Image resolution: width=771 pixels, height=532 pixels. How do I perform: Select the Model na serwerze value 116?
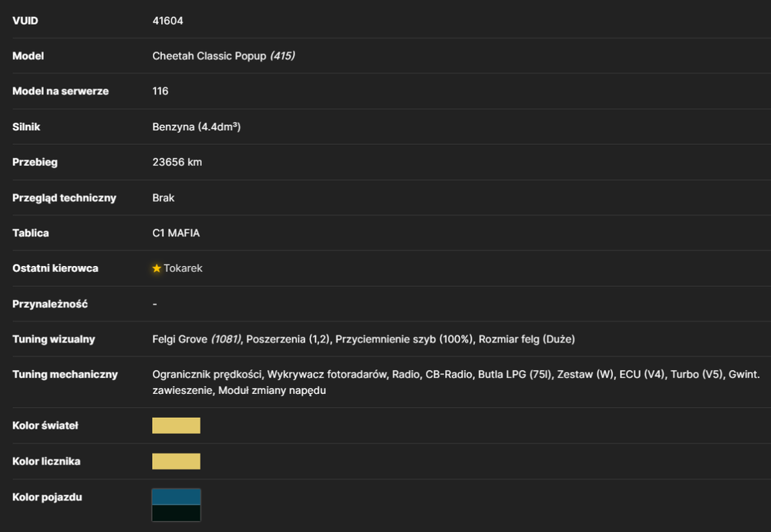(x=160, y=91)
